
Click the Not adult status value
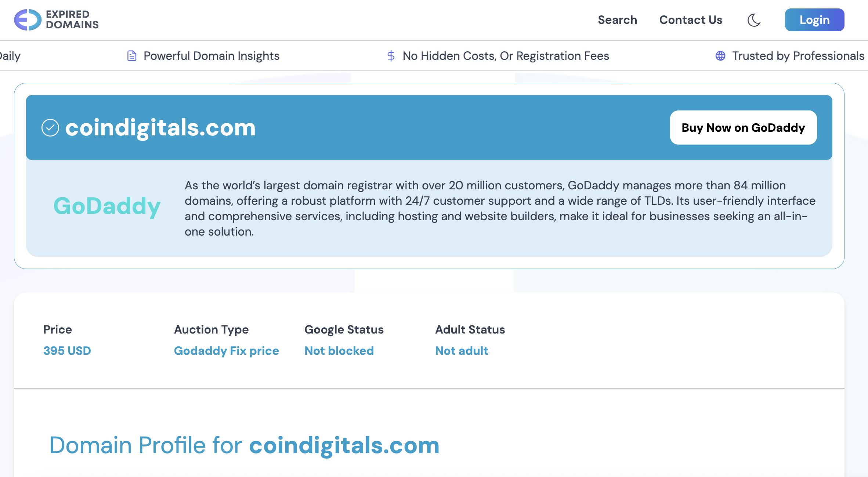coord(462,351)
